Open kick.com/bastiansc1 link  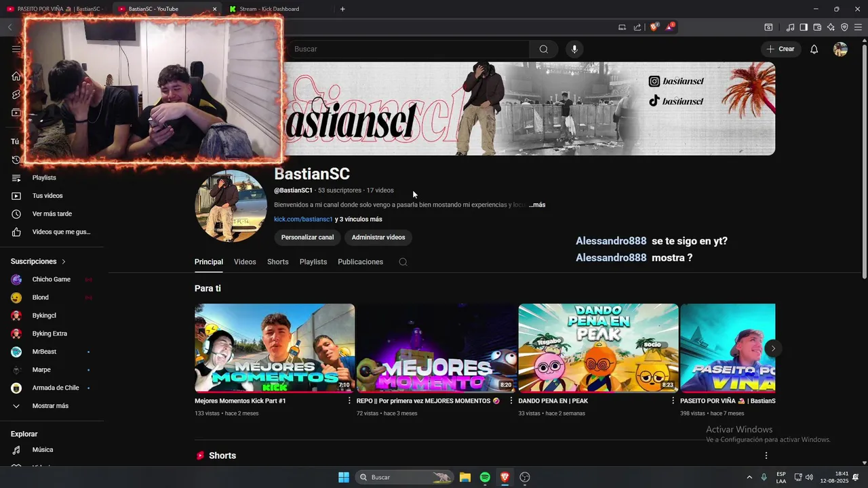coord(303,220)
